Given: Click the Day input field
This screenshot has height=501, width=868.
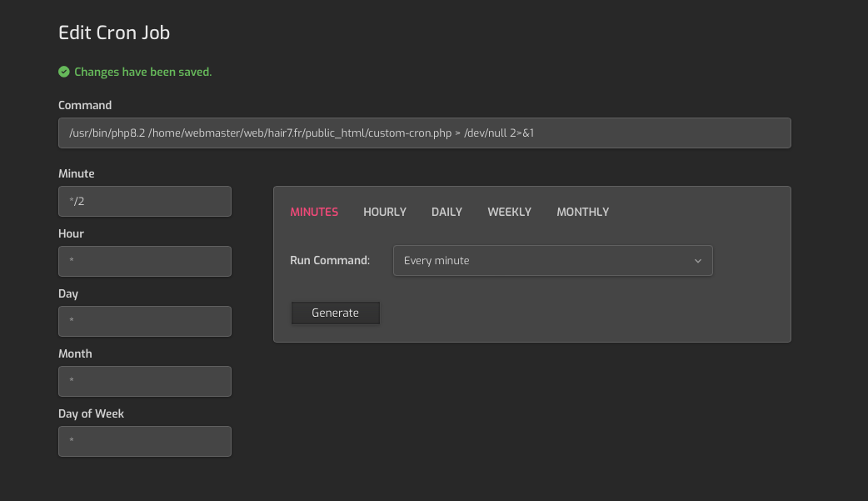Looking at the screenshot, I should (x=145, y=322).
